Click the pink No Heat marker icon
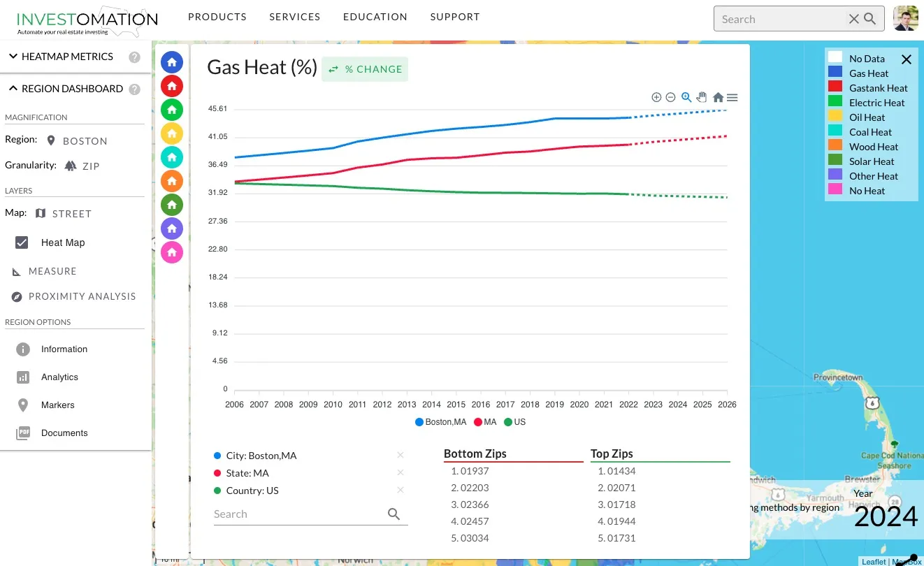 172,252
